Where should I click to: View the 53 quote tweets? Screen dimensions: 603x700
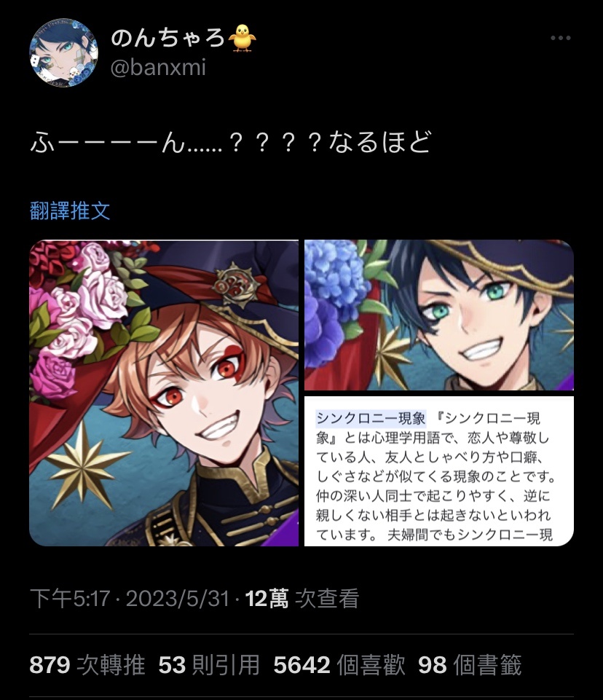pyautogui.click(x=209, y=665)
